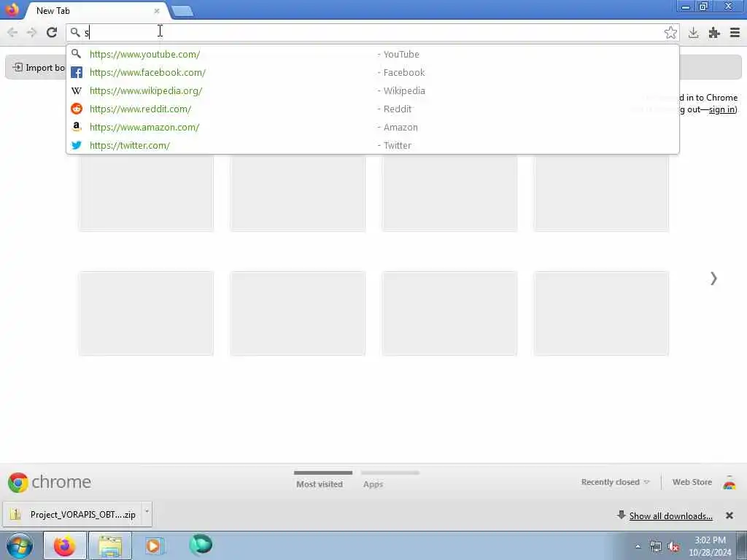The image size is (747, 560).
Task: Select the facebook.com suggestion
Action: (x=373, y=72)
